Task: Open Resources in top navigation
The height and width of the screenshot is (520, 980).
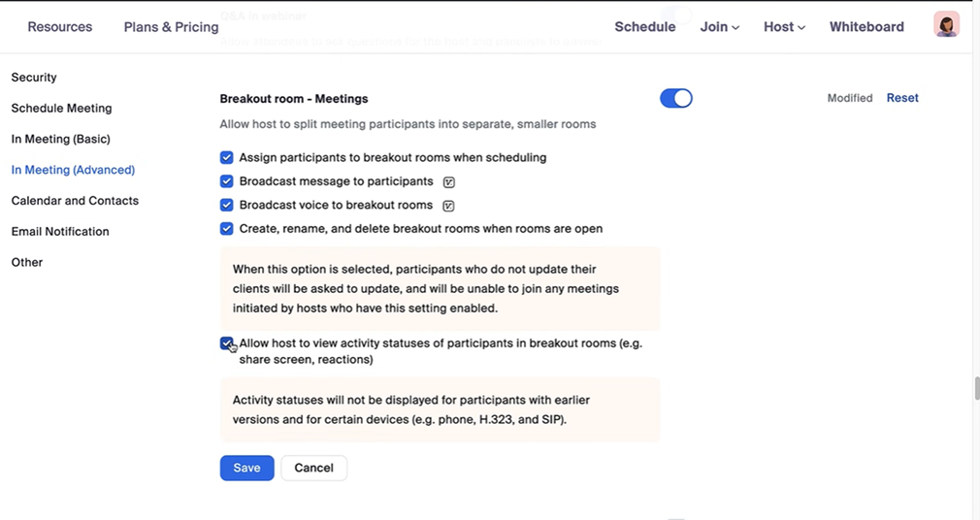Action: tap(60, 27)
